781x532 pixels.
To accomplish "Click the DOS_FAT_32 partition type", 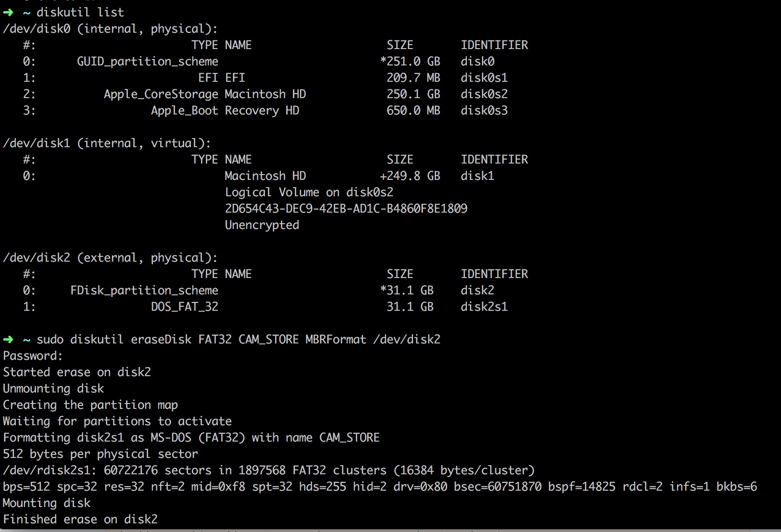I will pyautogui.click(x=185, y=307).
